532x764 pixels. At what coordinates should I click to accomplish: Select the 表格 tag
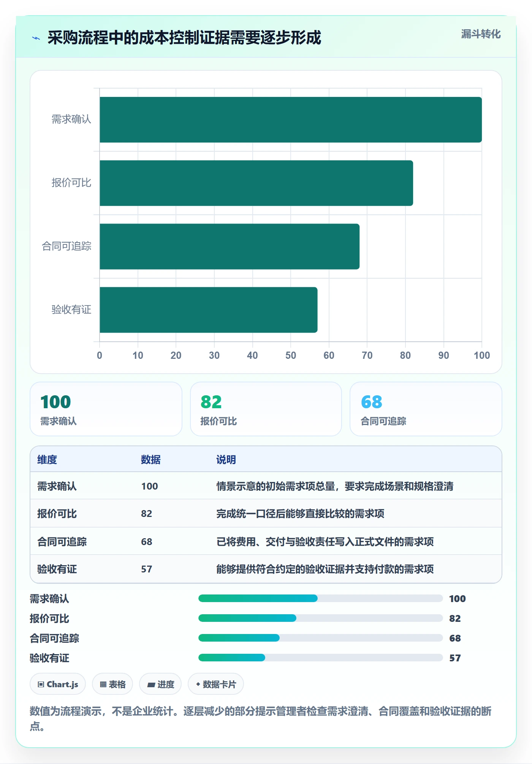point(112,684)
